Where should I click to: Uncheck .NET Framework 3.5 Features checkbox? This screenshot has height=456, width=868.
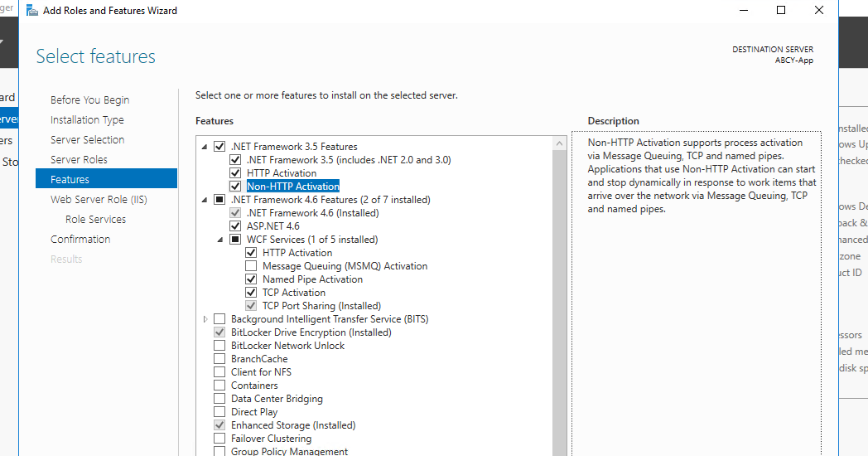219,146
